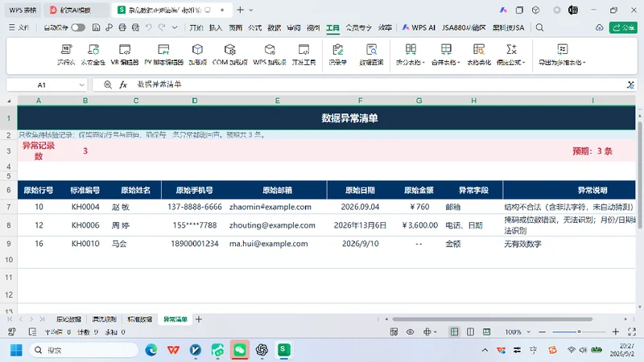Open ChatGPT app from the taskbar

coord(262,350)
